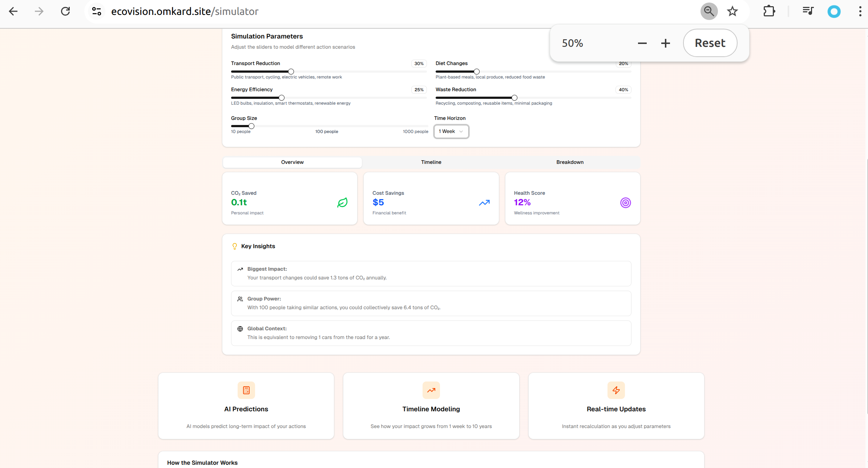Click the Waste Reduction slider handle
The height and width of the screenshot is (468, 868).
pos(514,98)
